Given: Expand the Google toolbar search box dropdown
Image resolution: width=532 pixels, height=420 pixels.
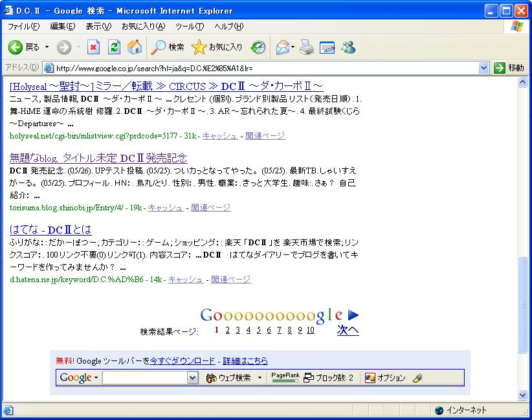Looking at the screenshot, I should point(193,378).
